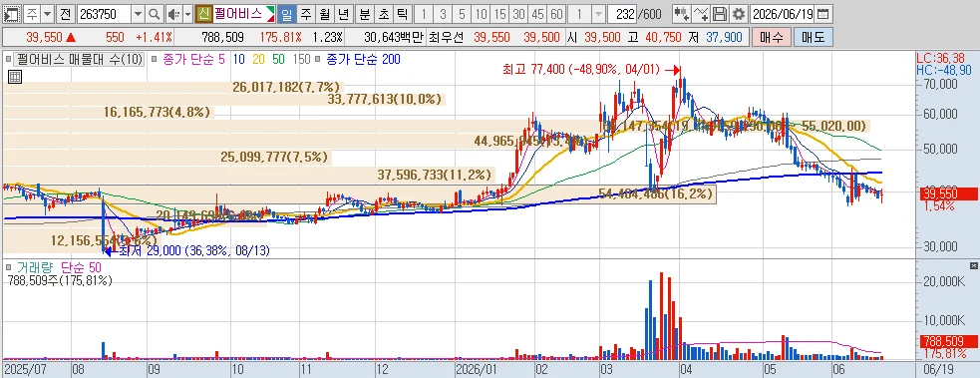980x378 pixels.
Task: Click the 매도 sell button
Action: click(813, 38)
